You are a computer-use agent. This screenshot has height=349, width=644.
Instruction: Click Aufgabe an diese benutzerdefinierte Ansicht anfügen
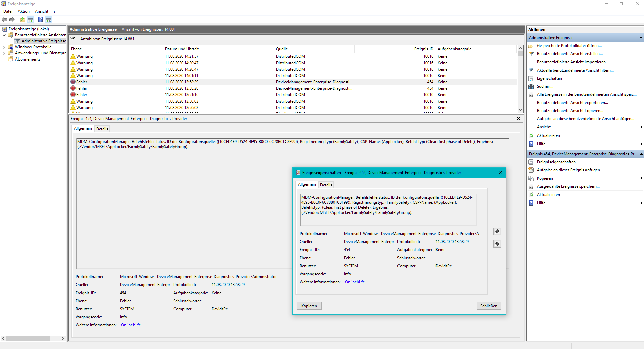click(x=585, y=119)
